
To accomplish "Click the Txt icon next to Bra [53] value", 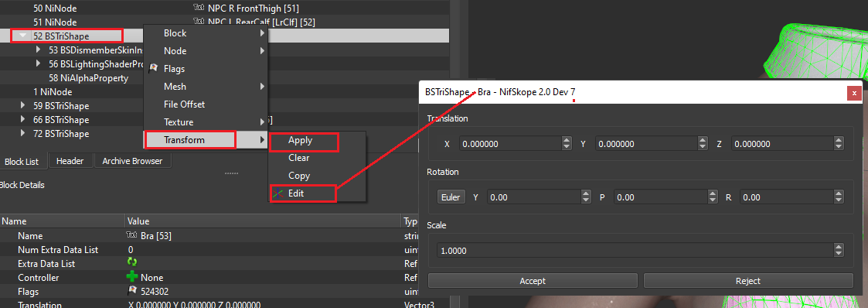I will (131, 235).
